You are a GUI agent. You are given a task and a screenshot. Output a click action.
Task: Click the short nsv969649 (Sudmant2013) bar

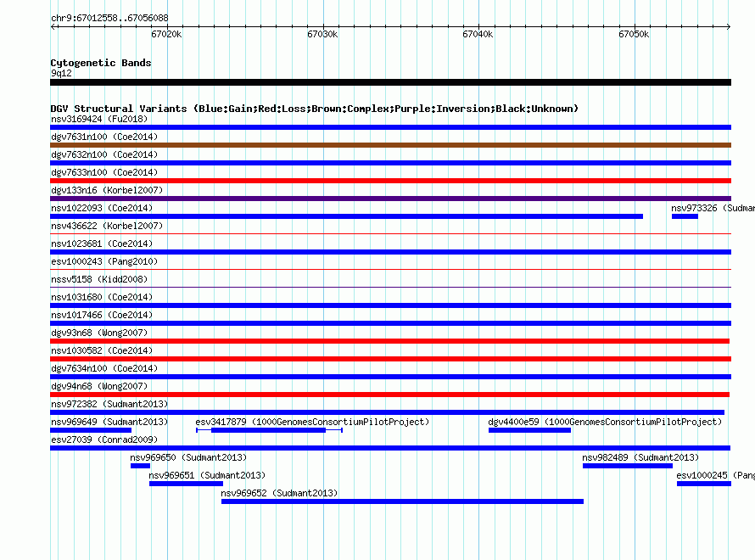[x=91, y=430]
